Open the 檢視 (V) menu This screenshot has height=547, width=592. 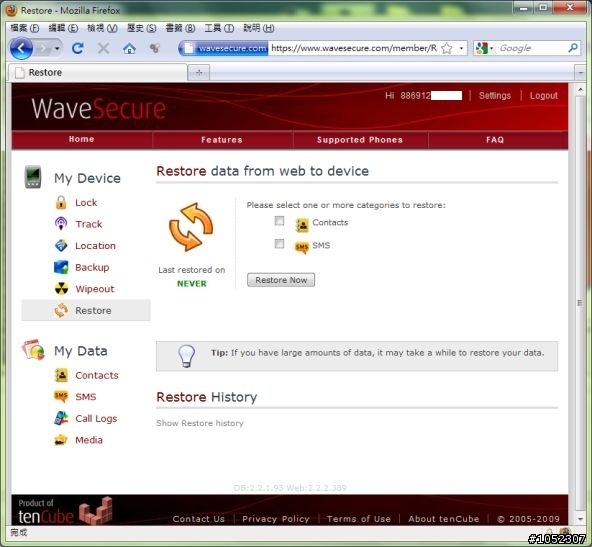click(102, 28)
